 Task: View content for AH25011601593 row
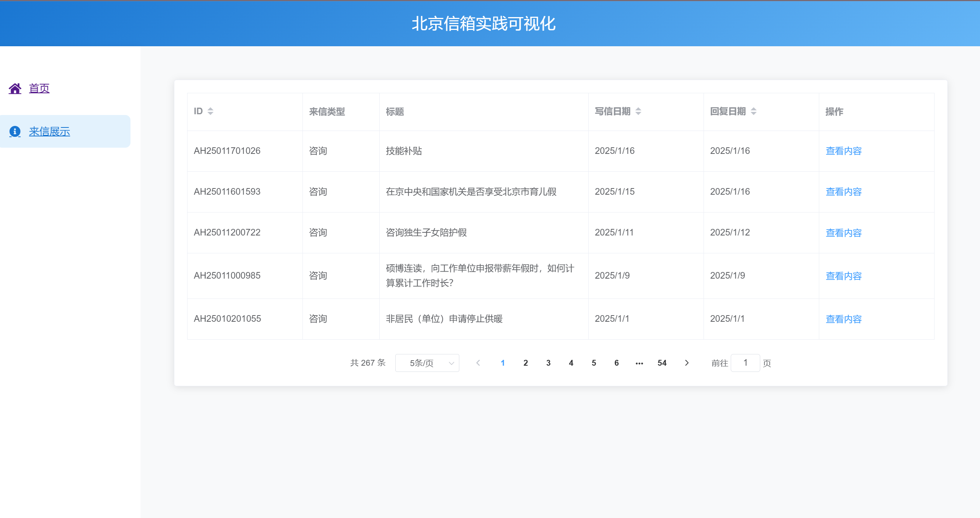coord(843,192)
